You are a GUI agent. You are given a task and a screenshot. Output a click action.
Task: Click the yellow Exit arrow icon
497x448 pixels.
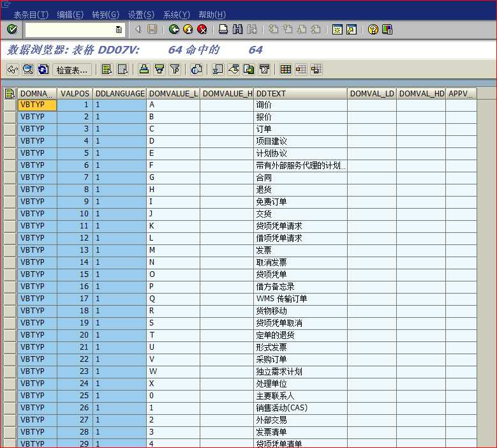point(188,29)
